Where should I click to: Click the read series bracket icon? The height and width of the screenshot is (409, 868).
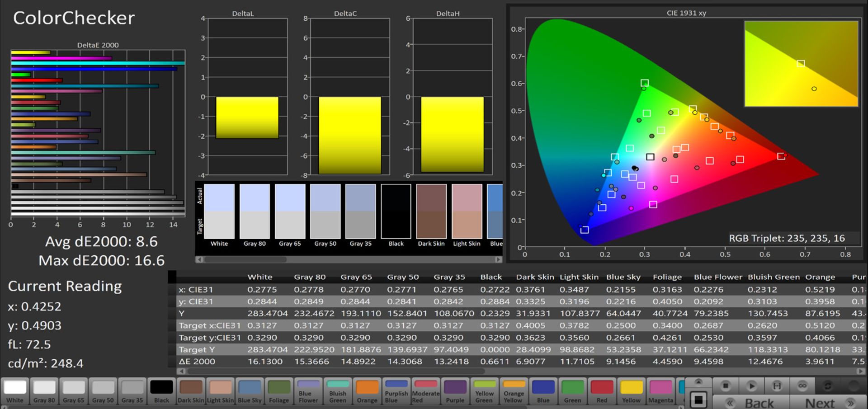(x=777, y=385)
